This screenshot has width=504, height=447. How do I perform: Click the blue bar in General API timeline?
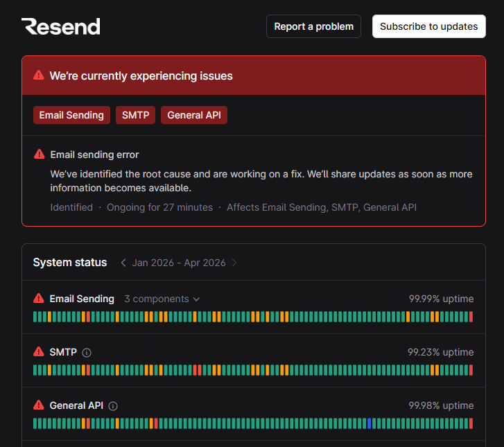(369, 423)
